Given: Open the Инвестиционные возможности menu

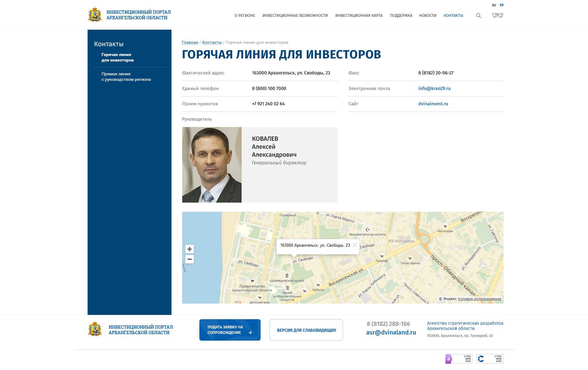Looking at the screenshot, I should click(295, 16).
